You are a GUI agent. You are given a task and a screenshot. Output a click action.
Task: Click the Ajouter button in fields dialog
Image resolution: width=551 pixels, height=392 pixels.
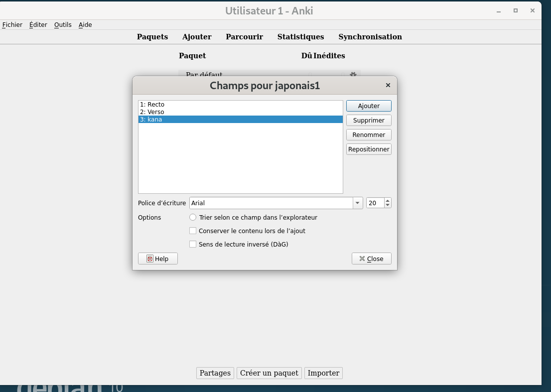click(x=369, y=106)
